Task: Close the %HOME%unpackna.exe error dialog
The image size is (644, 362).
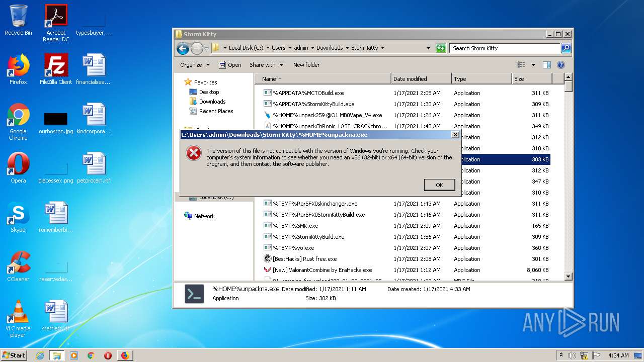Action: click(x=455, y=135)
